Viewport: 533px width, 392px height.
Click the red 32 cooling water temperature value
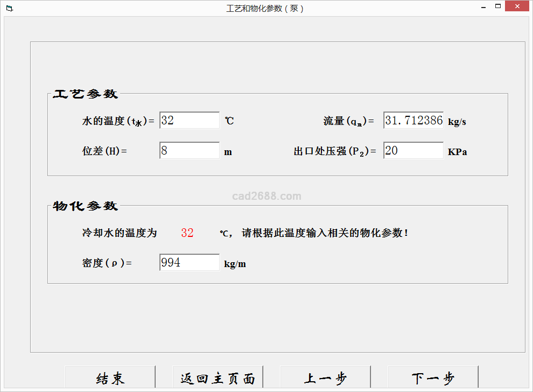pyautogui.click(x=187, y=233)
